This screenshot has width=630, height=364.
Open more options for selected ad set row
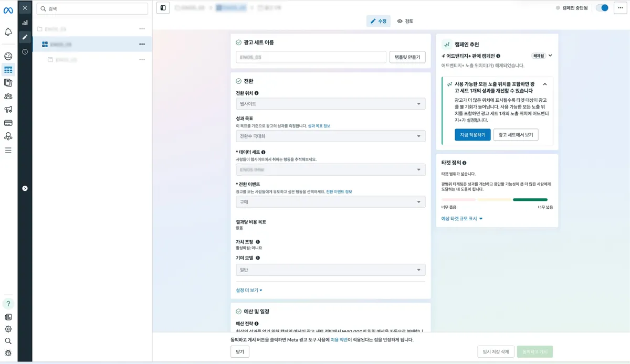click(142, 44)
